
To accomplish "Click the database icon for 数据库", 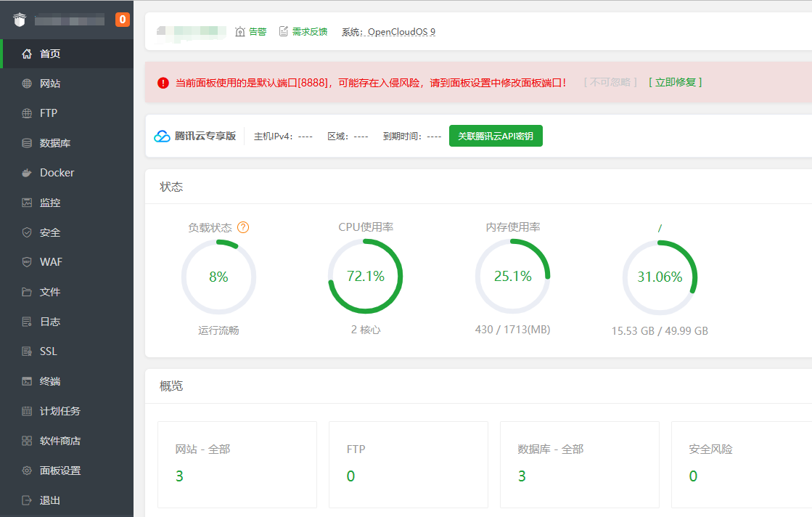I will (x=27, y=143).
